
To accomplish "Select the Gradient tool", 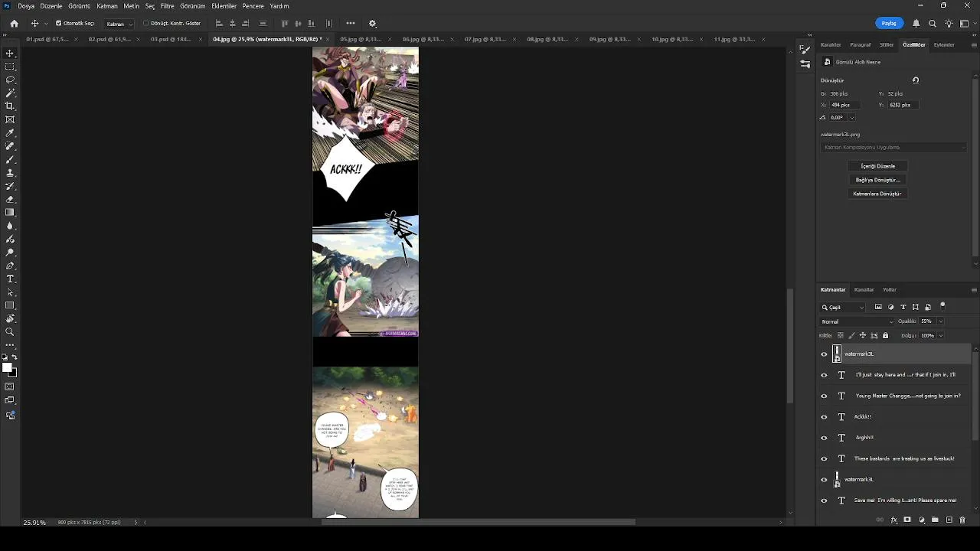I will pos(10,212).
